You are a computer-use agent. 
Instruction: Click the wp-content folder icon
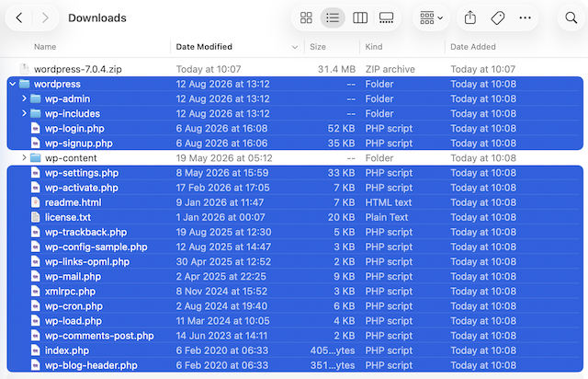pos(35,157)
